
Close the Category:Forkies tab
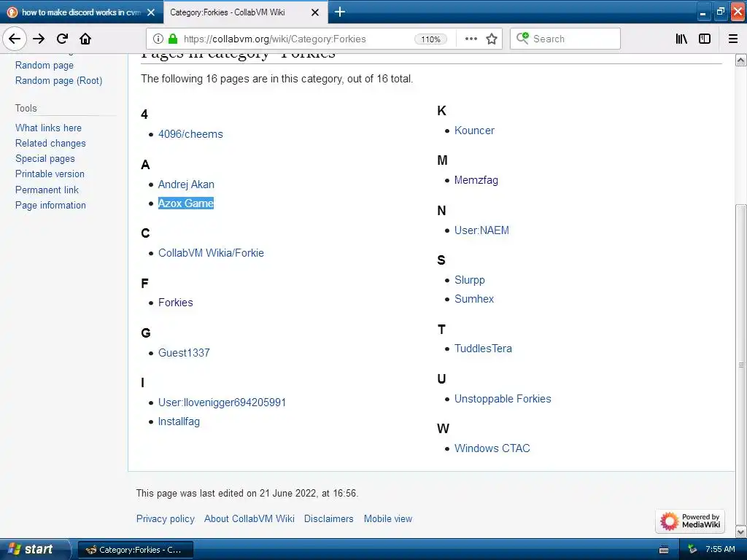(x=315, y=12)
